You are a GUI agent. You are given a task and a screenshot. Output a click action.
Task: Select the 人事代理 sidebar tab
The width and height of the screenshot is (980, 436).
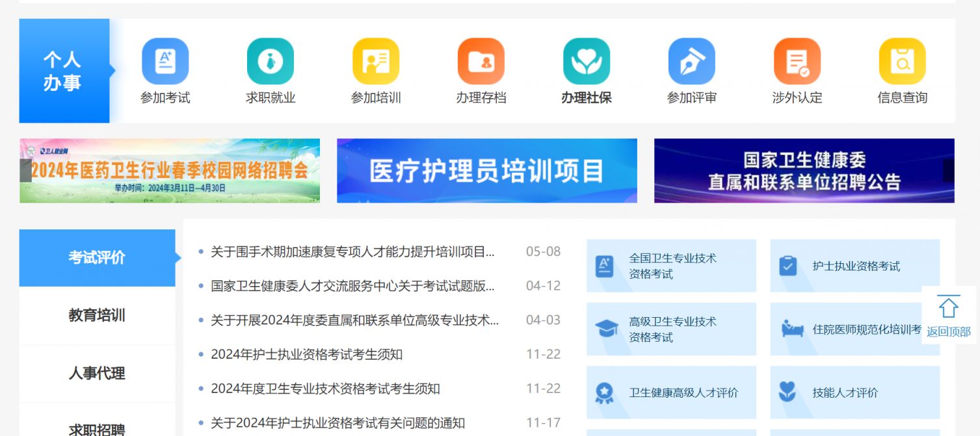coord(97,374)
